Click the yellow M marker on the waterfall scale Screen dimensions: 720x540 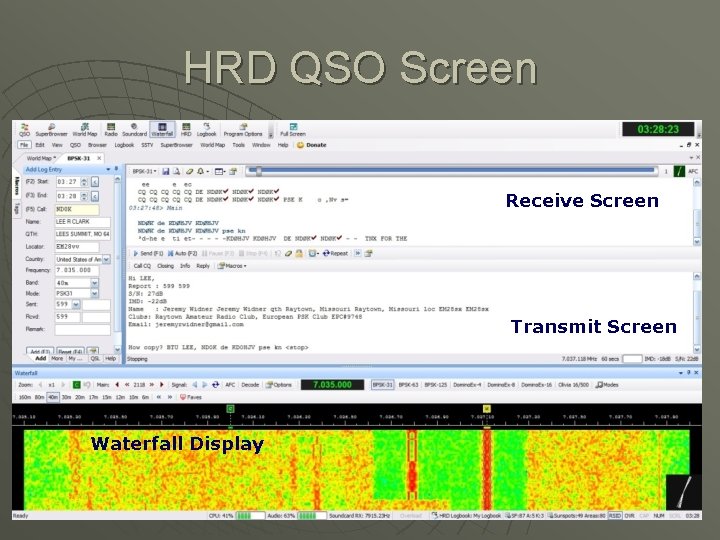point(487,409)
